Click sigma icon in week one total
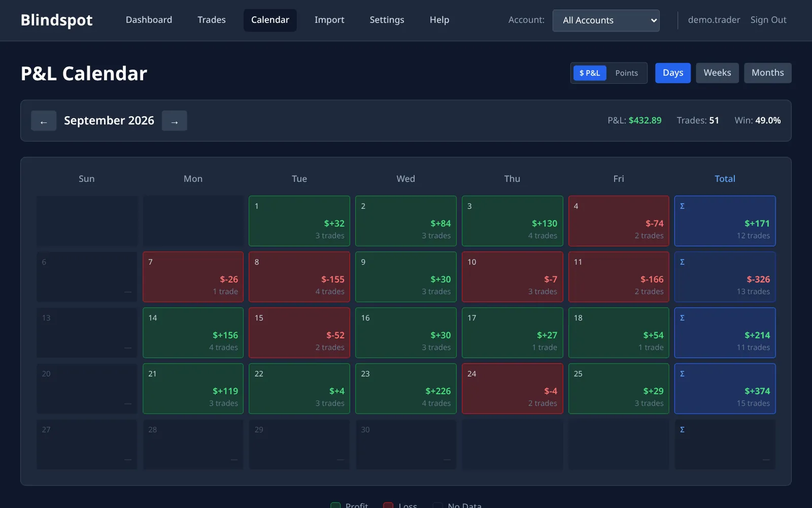This screenshot has width=812, height=508. pos(682,206)
